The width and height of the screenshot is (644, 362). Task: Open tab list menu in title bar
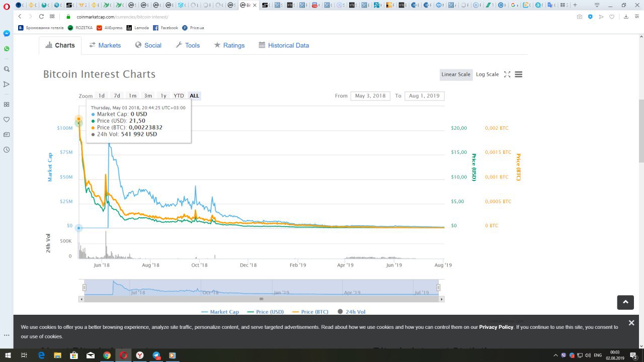tap(597, 5)
